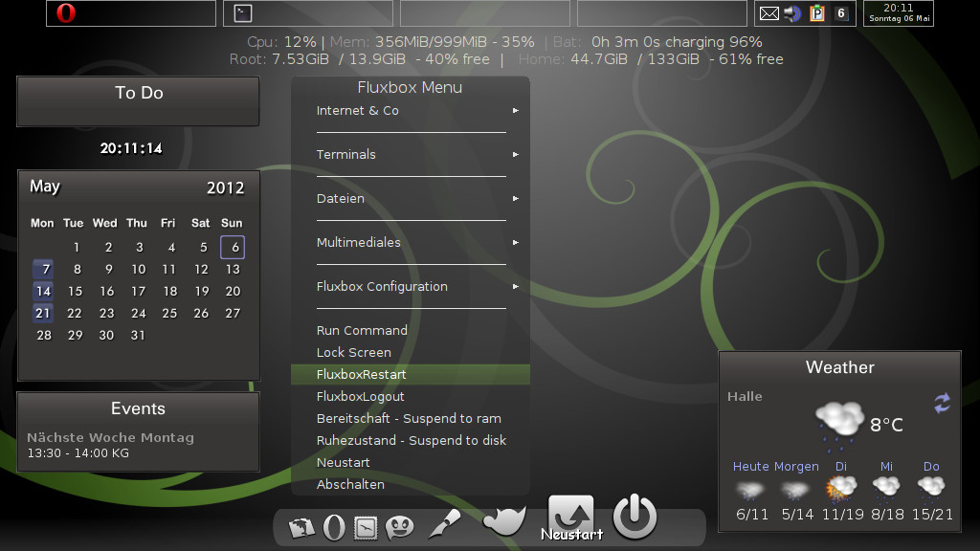The height and width of the screenshot is (551, 980).
Task: Select May 14 in the calendar
Action: [43, 292]
